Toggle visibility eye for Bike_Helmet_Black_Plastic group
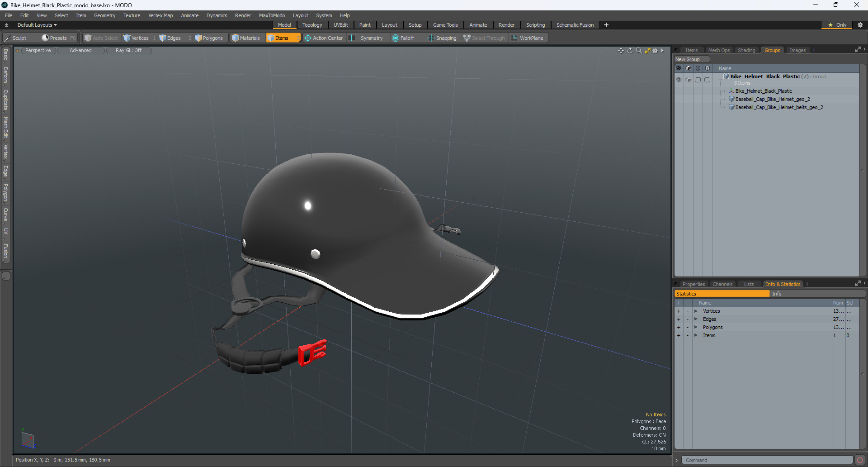 coord(679,80)
